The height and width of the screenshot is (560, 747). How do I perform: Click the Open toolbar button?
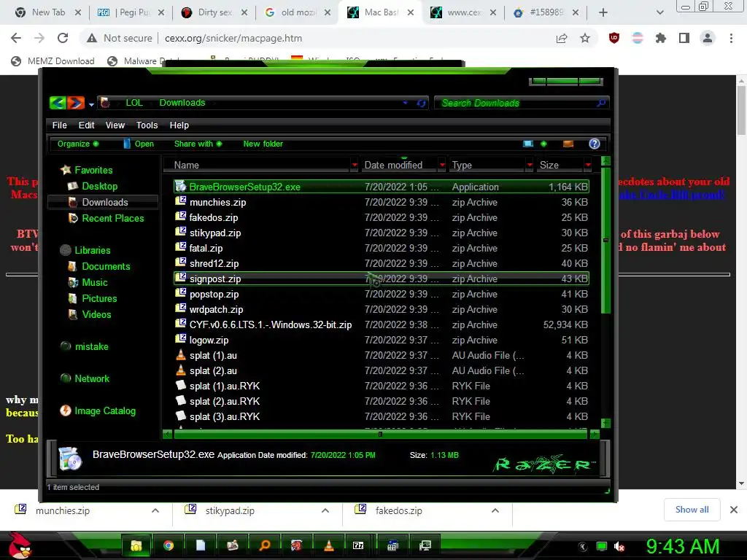tap(139, 144)
